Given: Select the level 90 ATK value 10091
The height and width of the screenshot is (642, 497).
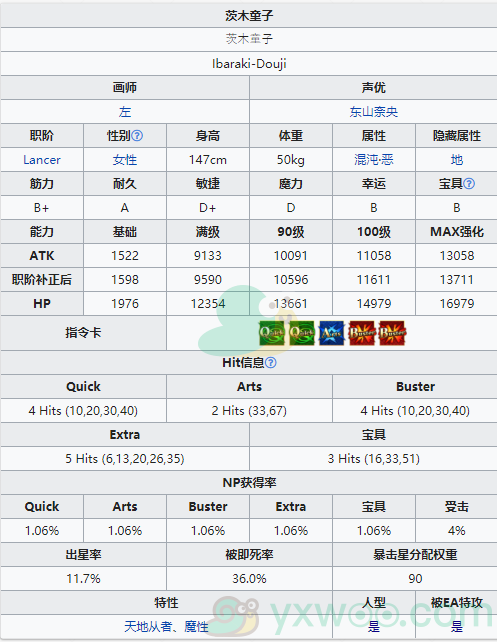Looking at the screenshot, I should (291, 255).
